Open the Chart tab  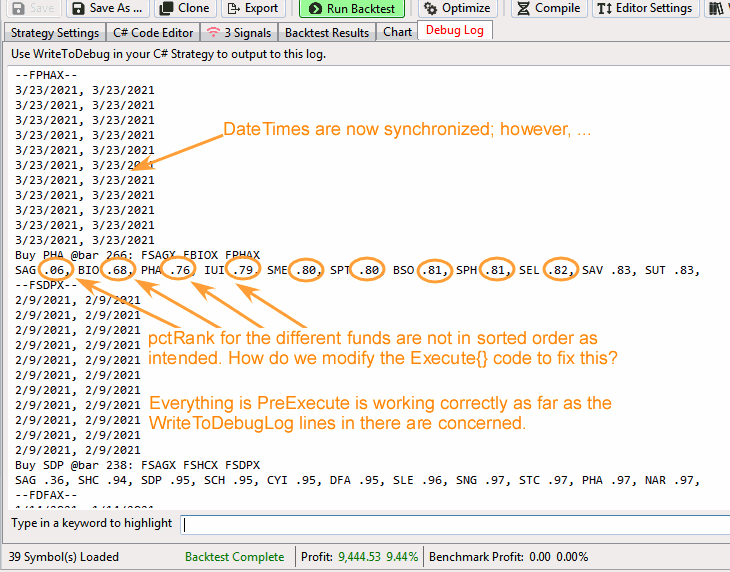[x=397, y=32]
